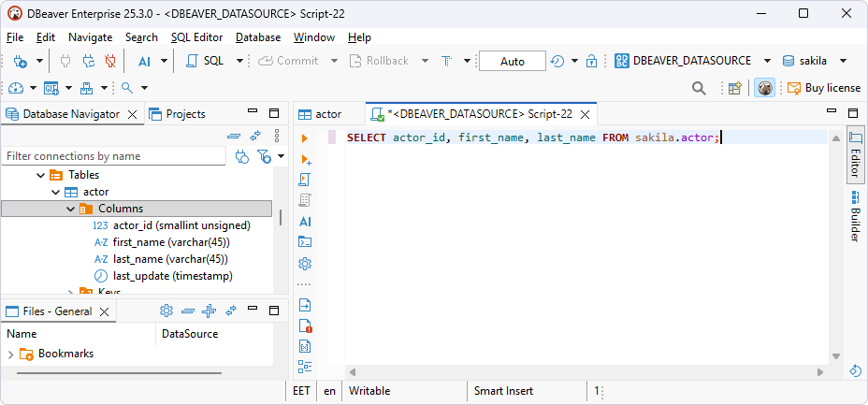Open a new SQL script

click(204, 61)
